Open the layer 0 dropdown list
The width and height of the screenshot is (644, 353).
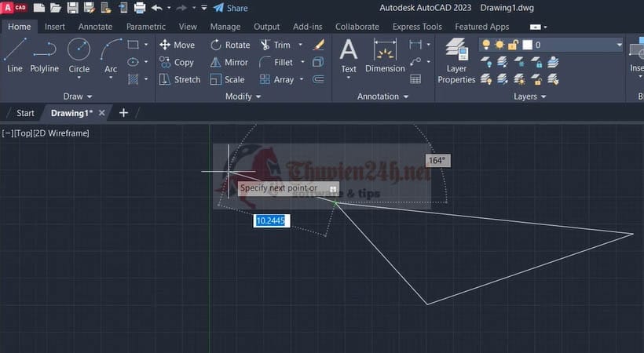click(x=619, y=45)
